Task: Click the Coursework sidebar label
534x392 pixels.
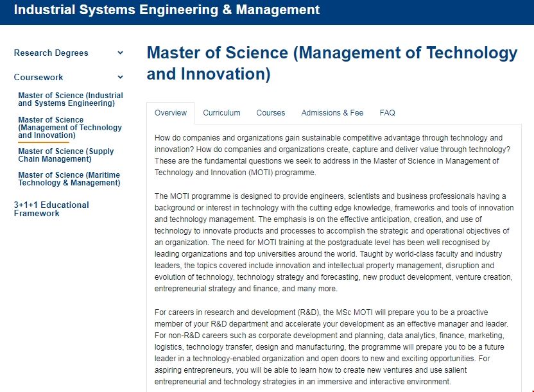Action: click(x=39, y=77)
